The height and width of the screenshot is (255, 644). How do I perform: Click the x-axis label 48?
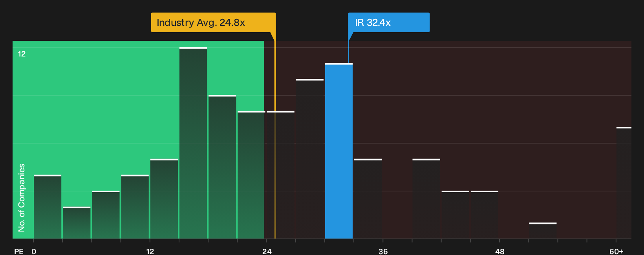pyautogui.click(x=499, y=251)
